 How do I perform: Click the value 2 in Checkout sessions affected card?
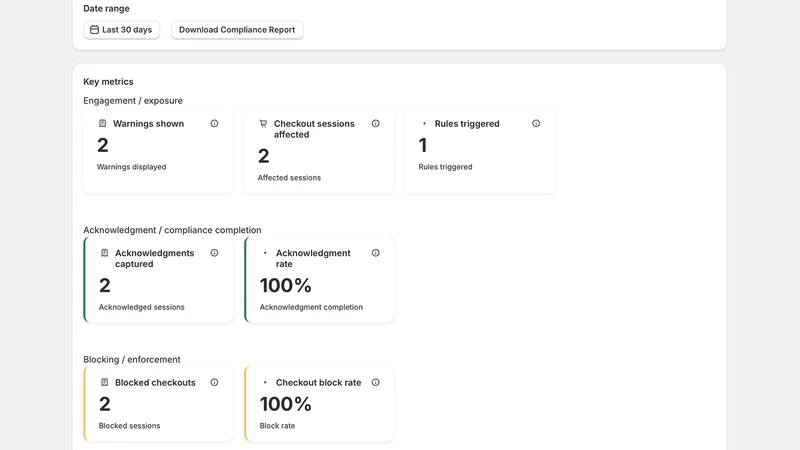click(x=263, y=156)
